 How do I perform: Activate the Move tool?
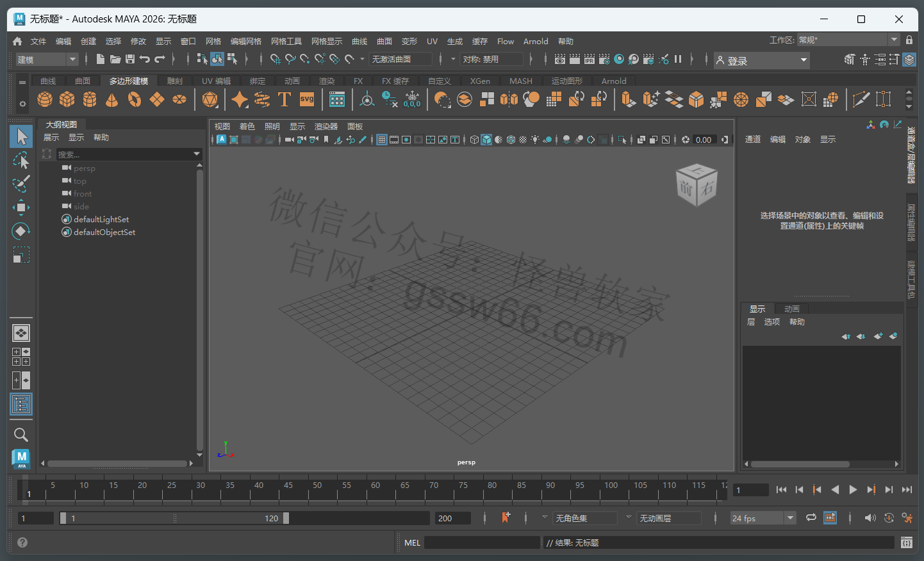tap(21, 207)
